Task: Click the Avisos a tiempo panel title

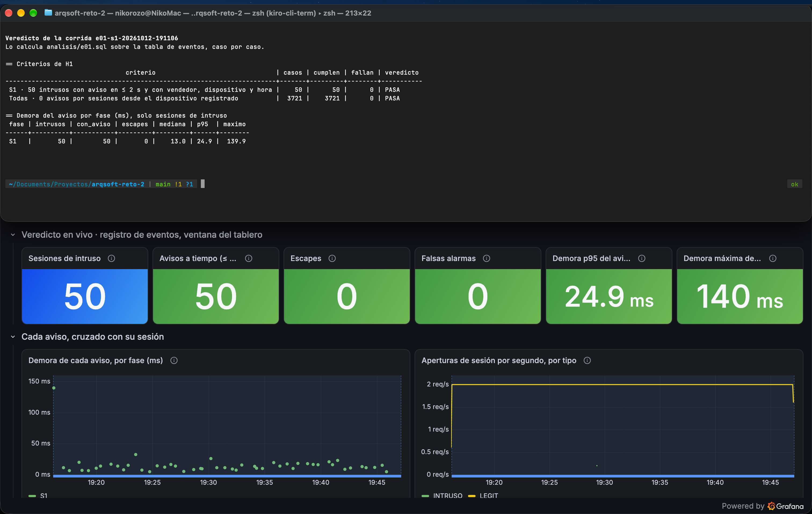Action: 198,258
